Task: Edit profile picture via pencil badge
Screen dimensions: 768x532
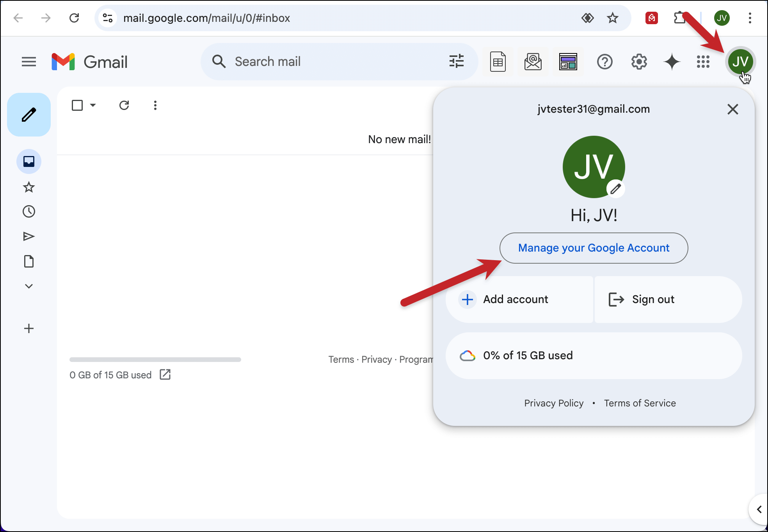Action: click(x=616, y=189)
